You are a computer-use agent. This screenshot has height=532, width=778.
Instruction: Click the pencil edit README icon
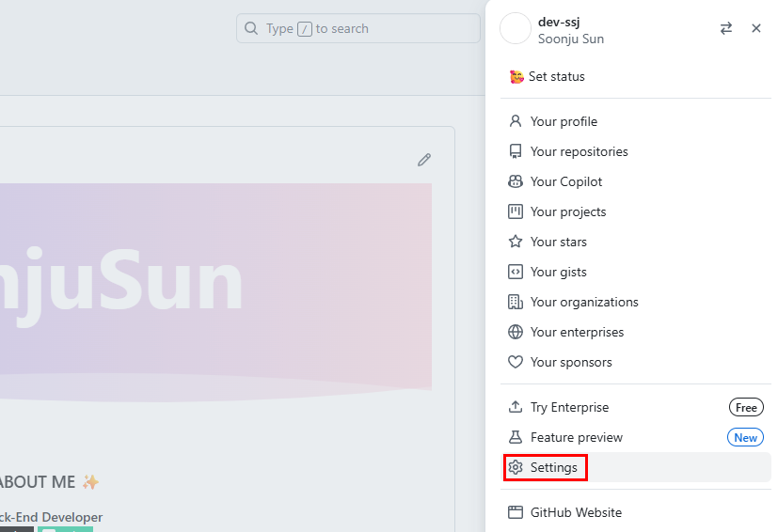point(423,160)
